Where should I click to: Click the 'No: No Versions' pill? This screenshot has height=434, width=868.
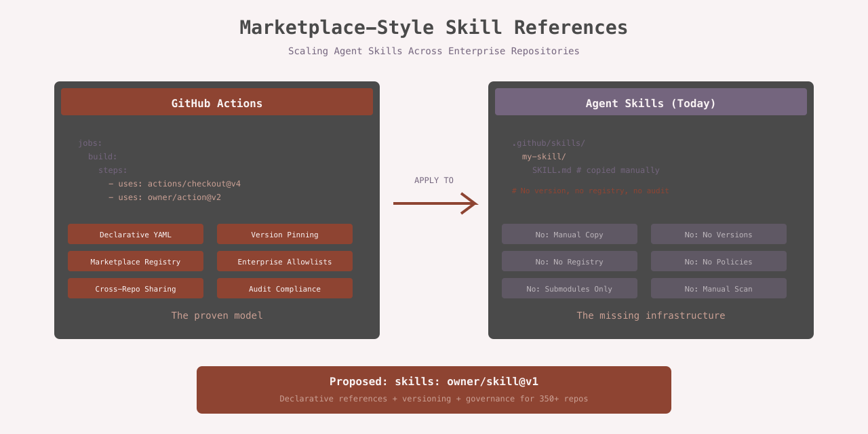point(719,234)
